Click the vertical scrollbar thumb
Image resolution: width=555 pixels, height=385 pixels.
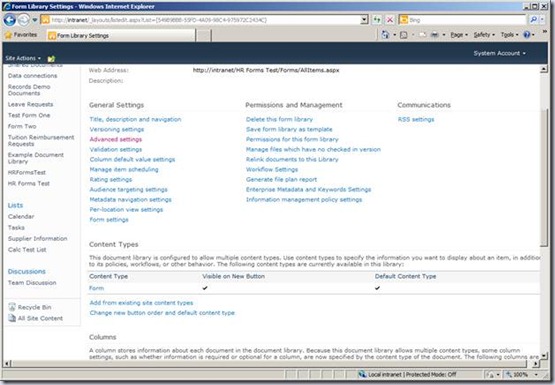click(x=544, y=177)
